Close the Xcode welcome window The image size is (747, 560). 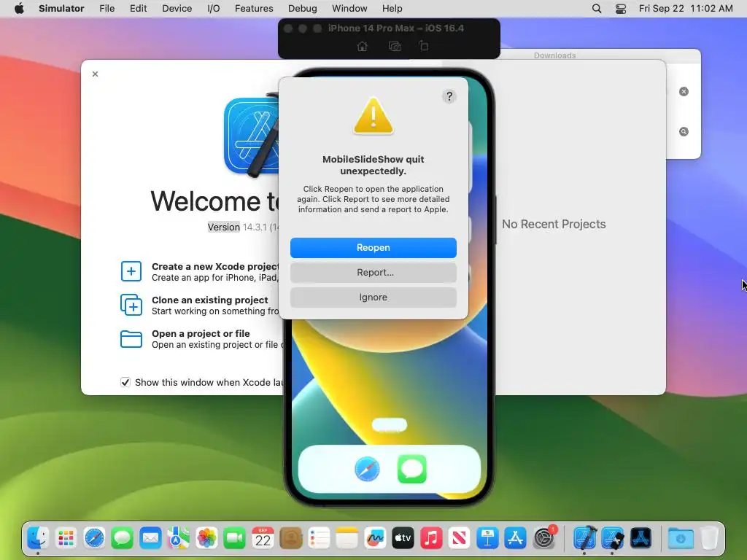click(x=96, y=74)
